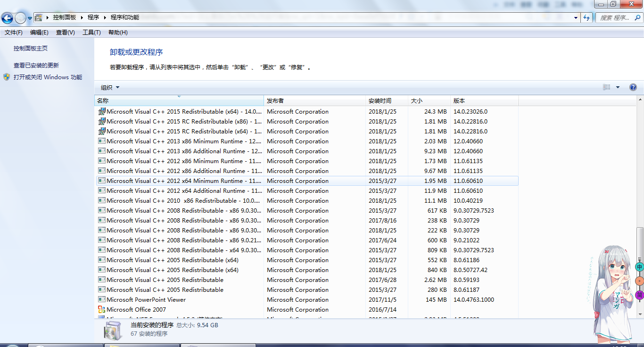Click icon of Visual C++ 2008 x86 9.0.21022 entry
This screenshot has width=644, height=347.
[102, 240]
